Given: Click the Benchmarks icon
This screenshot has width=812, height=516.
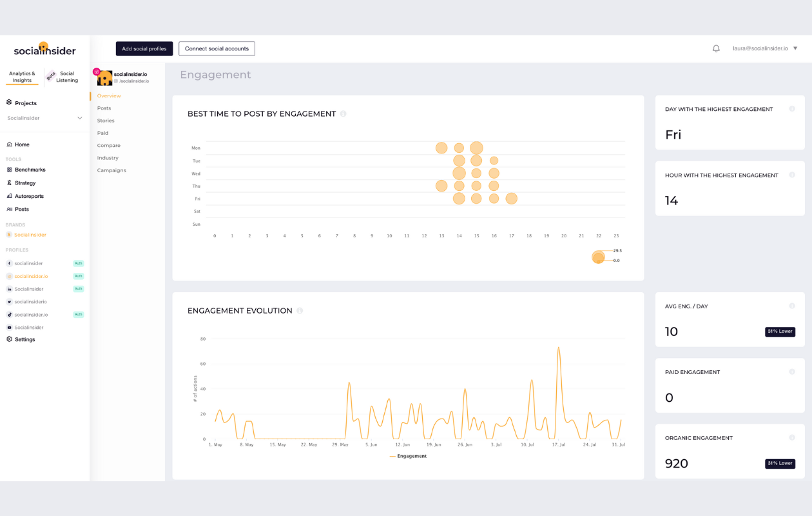Looking at the screenshot, I should (10, 170).
